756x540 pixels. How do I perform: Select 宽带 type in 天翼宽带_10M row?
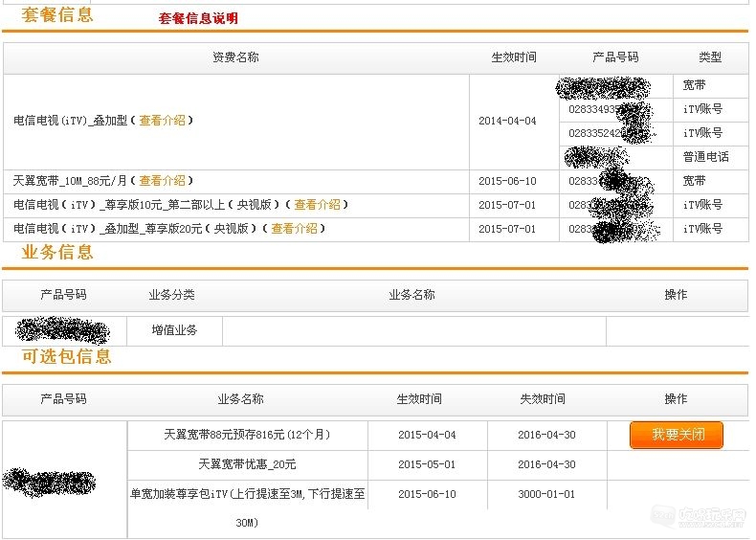(x=695, y=181)
